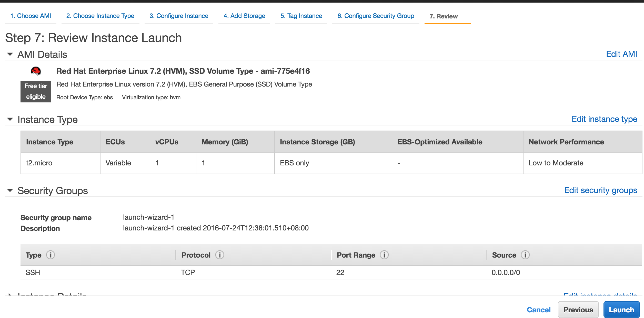Click the Edit AMI link
This screenshot has height=318, width=644.
[621, 54]
